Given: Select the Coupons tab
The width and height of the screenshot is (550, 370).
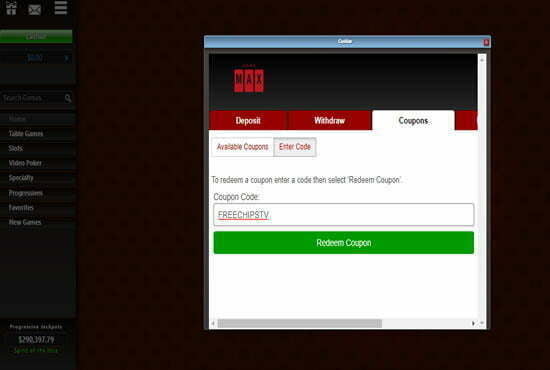Looking at the screenshot, I should coord(413,120).
